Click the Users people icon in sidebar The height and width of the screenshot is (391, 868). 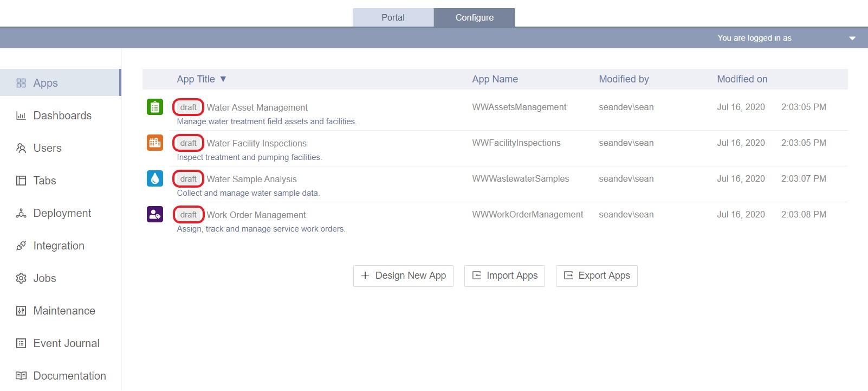coord(21,148)
